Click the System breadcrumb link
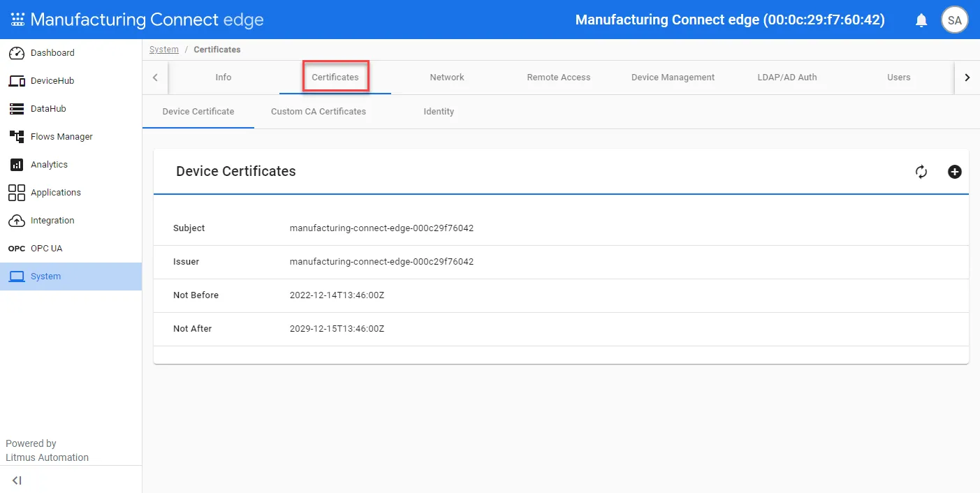The width and height of the screenshot is (980, 493). 164,50
